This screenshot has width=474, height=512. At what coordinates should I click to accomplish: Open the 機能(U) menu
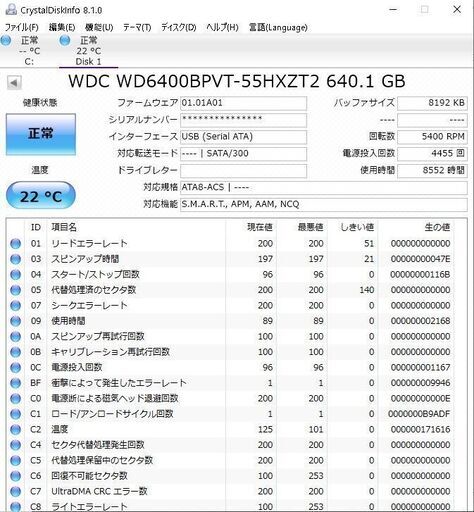[x=99, y=27]
